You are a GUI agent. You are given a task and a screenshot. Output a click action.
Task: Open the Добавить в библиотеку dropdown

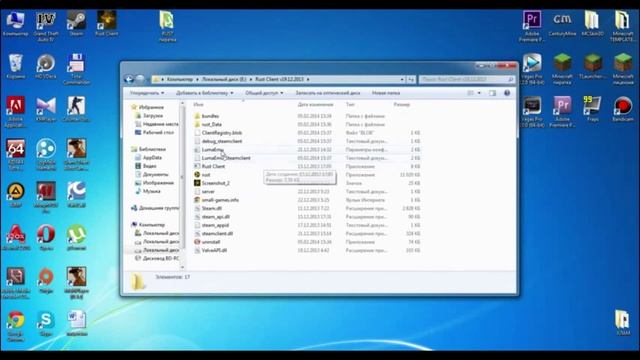click(x=204, y=93)
